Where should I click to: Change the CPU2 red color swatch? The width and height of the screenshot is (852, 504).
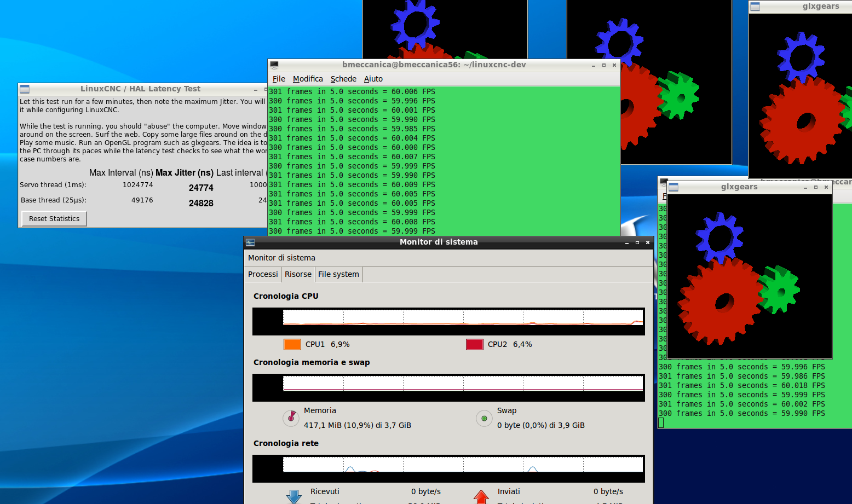click(475, 344)
